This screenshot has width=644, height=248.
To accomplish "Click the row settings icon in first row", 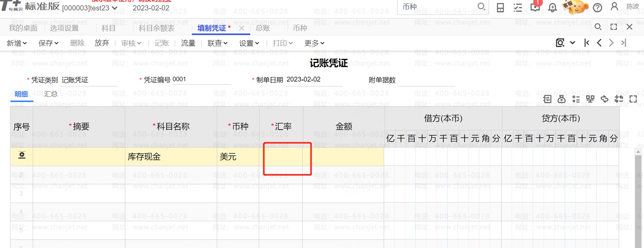I will tap(22, 155).
